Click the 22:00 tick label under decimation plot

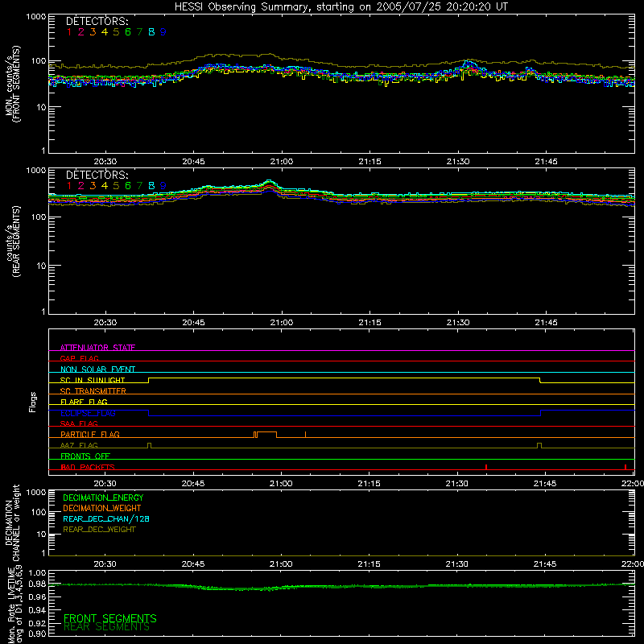pos(633,564)
